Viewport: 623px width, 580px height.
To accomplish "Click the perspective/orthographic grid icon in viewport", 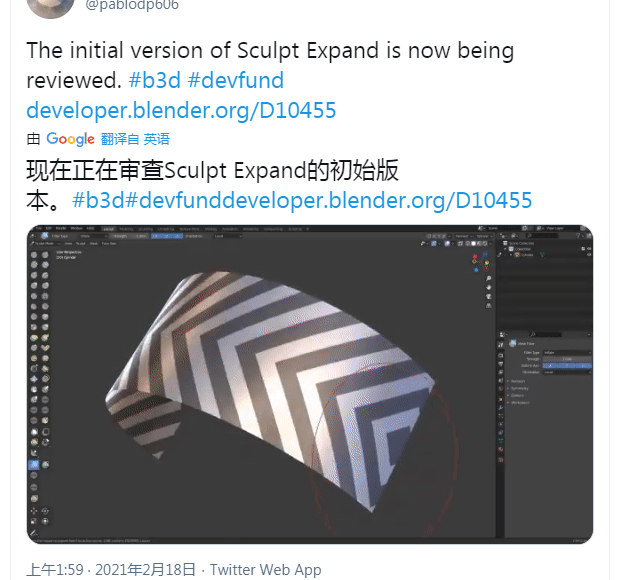I will [488, 306].
